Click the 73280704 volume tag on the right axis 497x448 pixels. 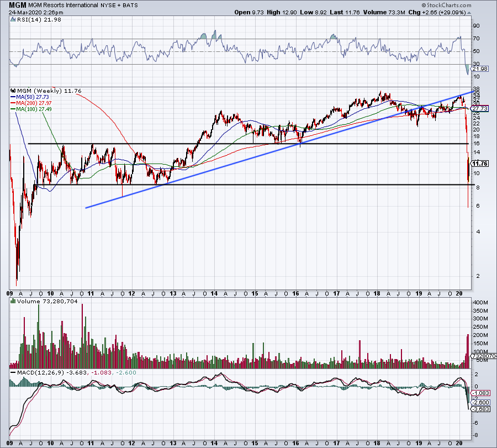[484, 356]
